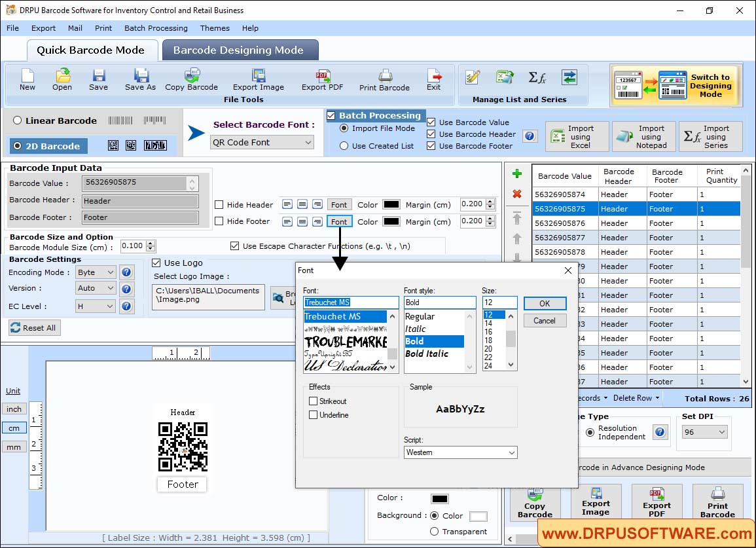
Task: Click the Excel sheet icon in Manage List
Action: (504, 77)
